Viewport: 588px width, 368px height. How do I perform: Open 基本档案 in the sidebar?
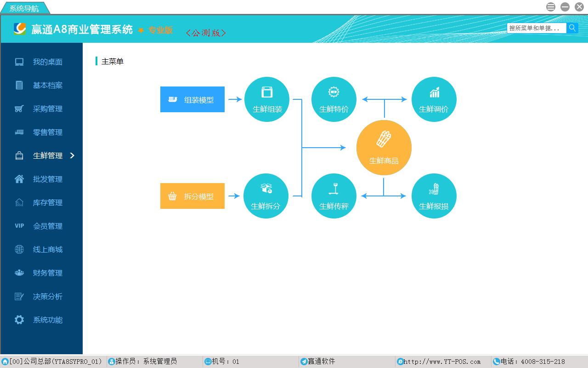pos(47,86)
